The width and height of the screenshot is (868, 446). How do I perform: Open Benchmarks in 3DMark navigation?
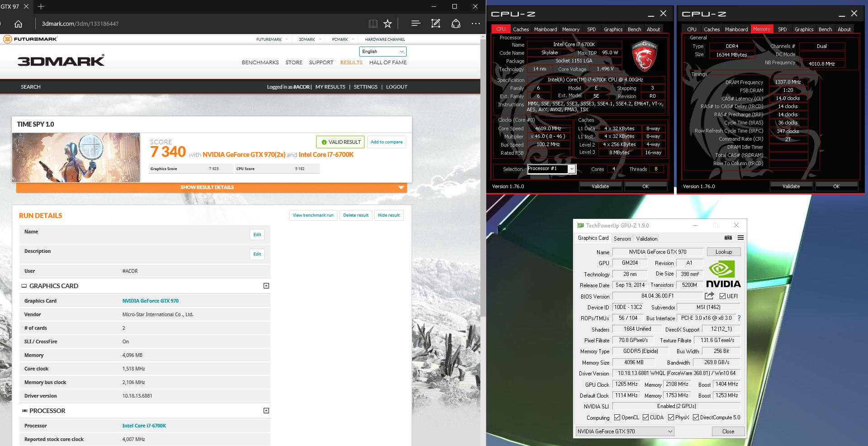point(260,62)
